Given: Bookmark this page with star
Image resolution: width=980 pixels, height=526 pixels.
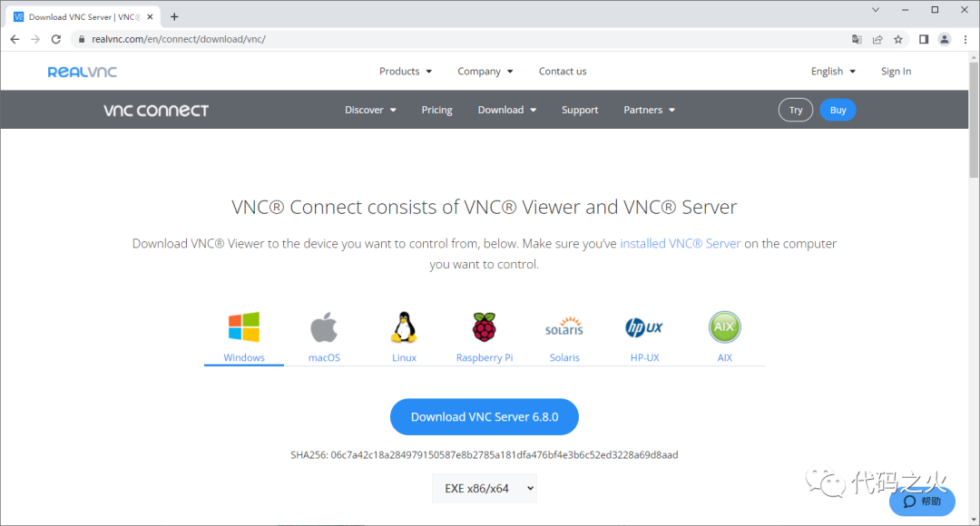Looking at the screenshot, I should click(898, 39).
